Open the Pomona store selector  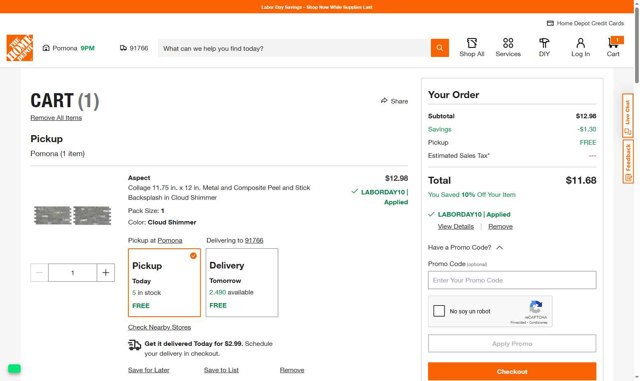(x=69, y=48)
